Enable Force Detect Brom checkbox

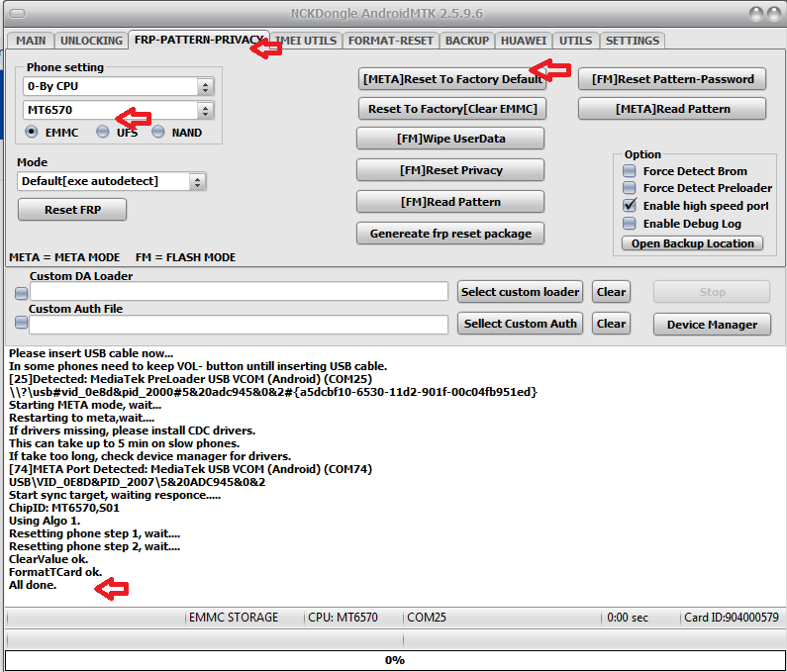click(x=629, y=171)
